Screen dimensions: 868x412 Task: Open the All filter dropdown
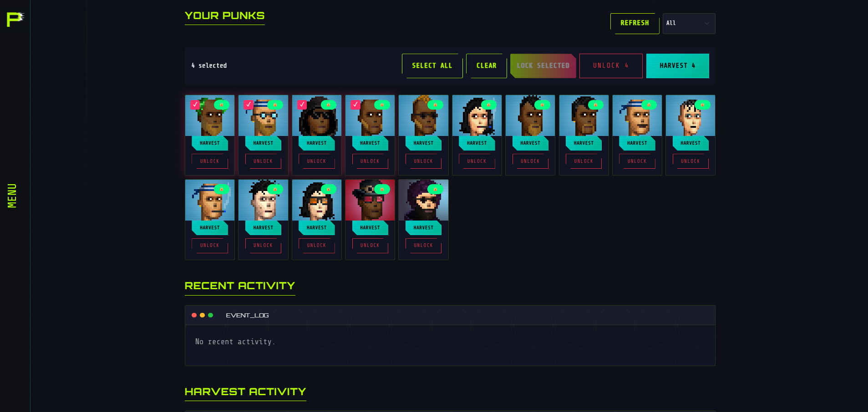pyautogui.click(x=689, y=23)
